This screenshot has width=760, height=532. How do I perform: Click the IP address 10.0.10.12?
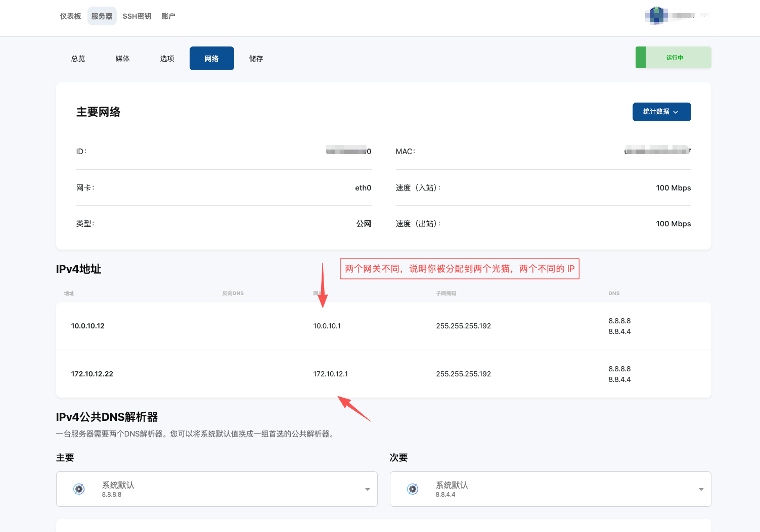pos(88,326)
